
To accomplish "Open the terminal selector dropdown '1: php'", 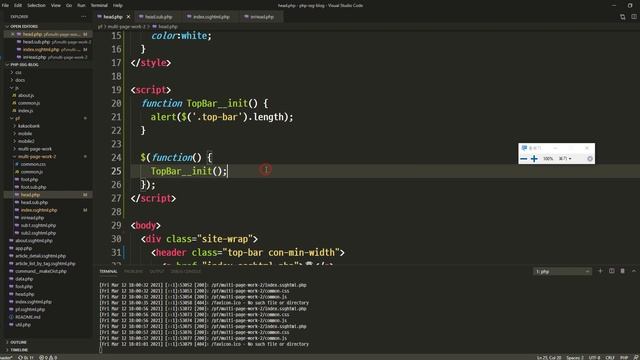I will point(562,271).
